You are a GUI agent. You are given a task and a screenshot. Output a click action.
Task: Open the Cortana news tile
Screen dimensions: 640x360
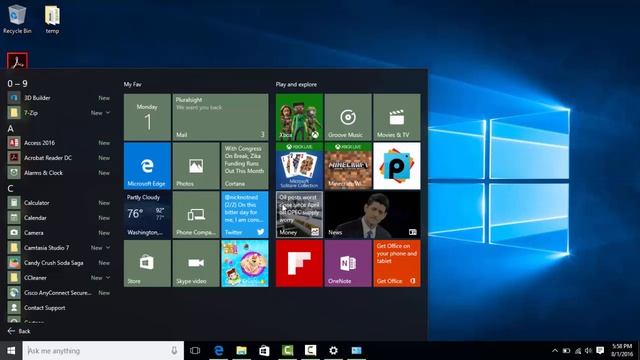(245, 166)
